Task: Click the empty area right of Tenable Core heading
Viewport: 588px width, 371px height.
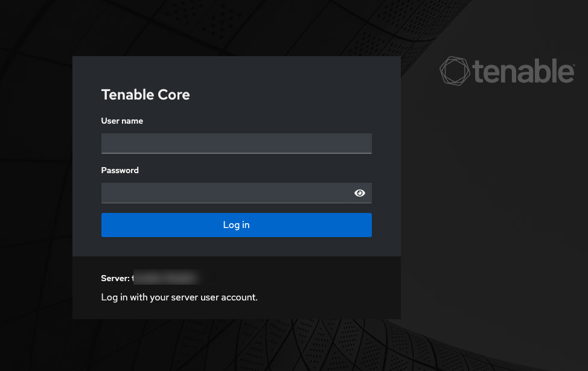Action: tap(290, 95)
